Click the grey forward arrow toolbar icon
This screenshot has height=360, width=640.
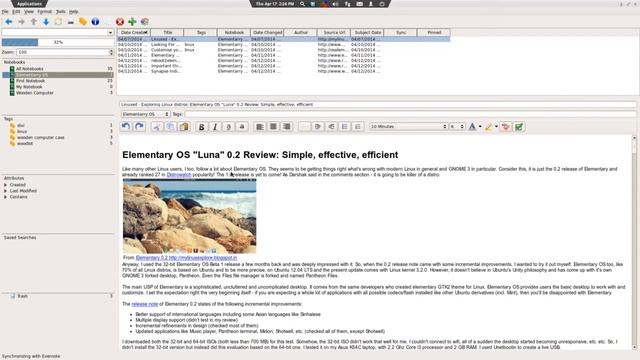coord(21,22)
